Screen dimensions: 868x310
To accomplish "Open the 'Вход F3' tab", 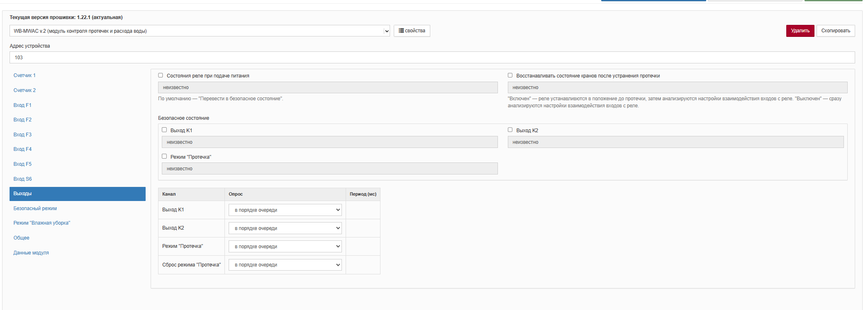I will pyautogui.click(x=22, y=135).
